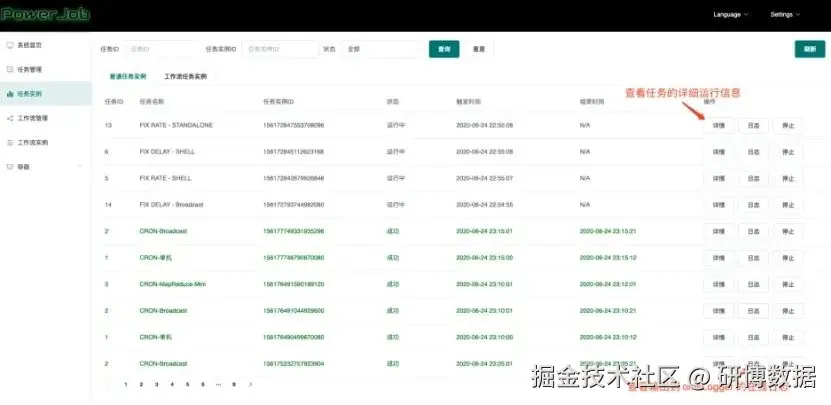View 详情 for FIX RATE - SHELL
Viewport: 831px width, 405px height.
click(x=719, y=179)
